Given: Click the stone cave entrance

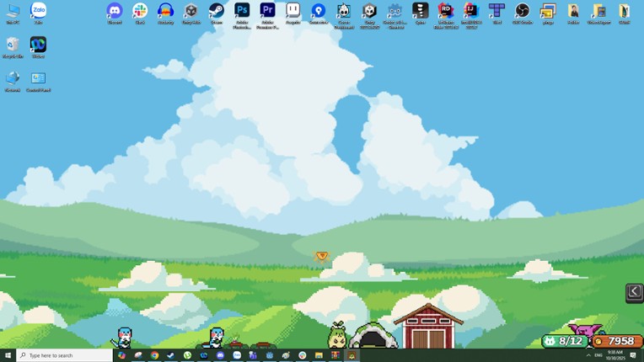Looking at the screenshot, I should click(x=373, y=336).
